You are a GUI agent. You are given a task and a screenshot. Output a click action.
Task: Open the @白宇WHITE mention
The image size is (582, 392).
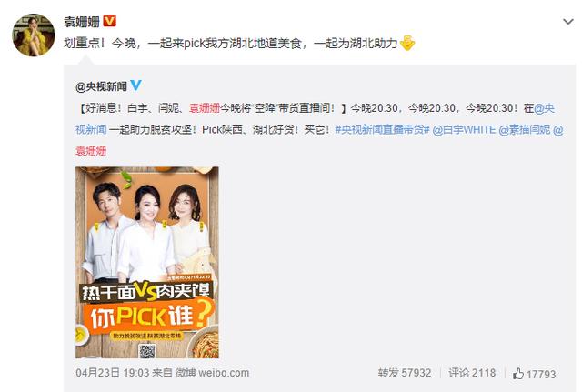(x=464, y=129)
